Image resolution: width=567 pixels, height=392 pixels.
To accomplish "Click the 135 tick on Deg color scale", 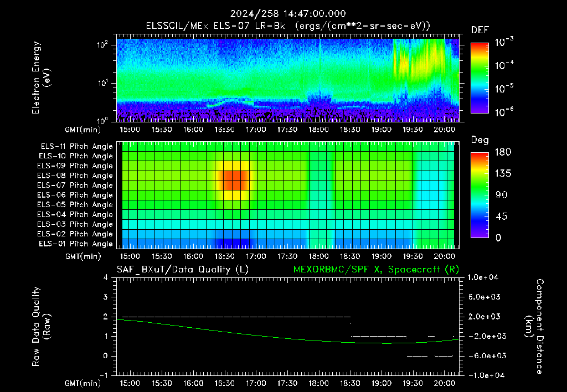I will coord(503,174).
